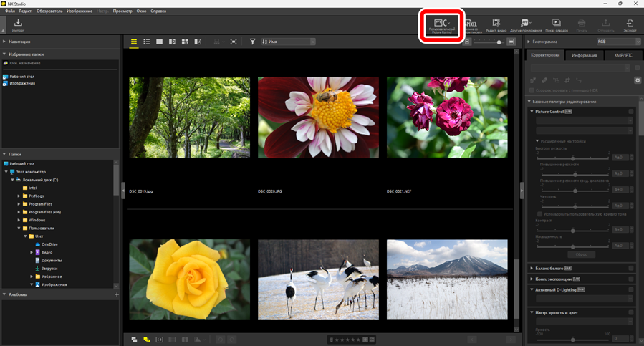Open the XMP/IPTC tab

[622, 55]
